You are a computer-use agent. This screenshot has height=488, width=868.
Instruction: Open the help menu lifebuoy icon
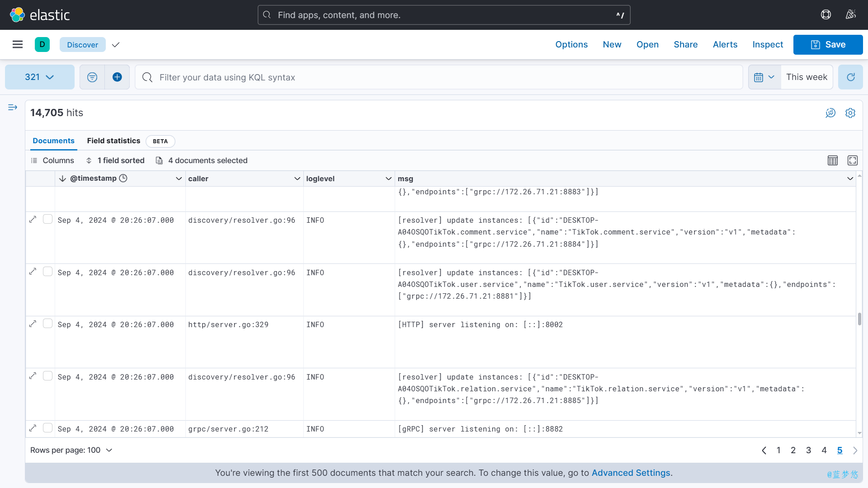[826, 15]
